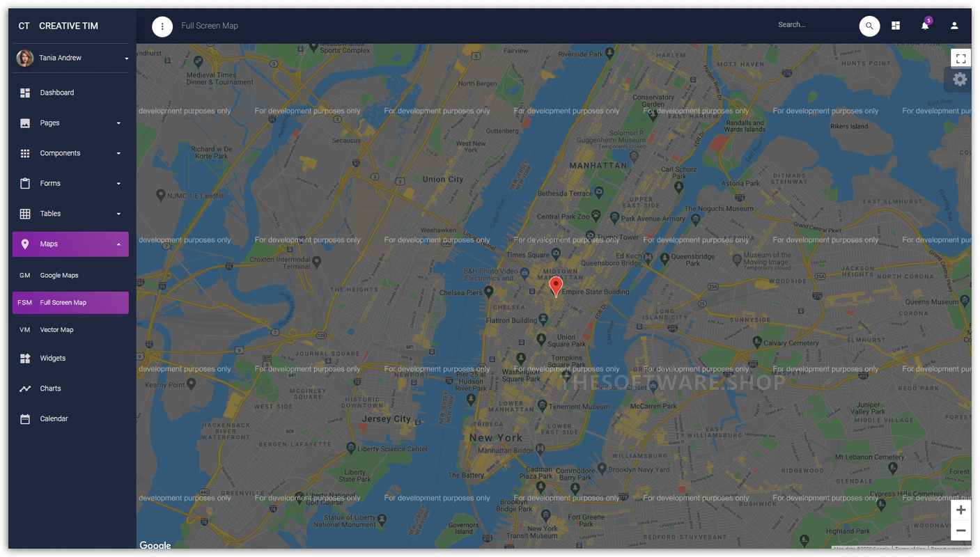980x557 pixels.
Task: Toggle fullscreen map view
Action: coord(960,58)
